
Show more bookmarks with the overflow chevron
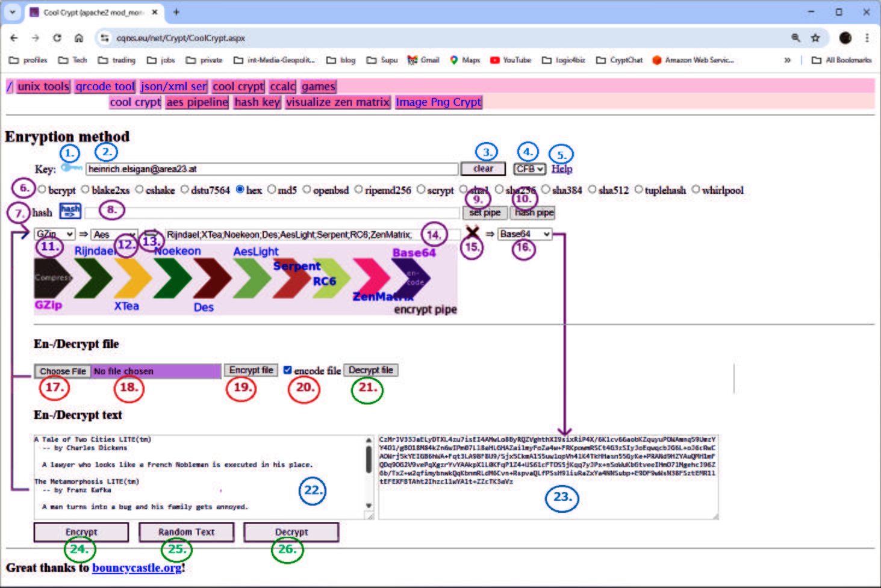(x=787, y=60)
